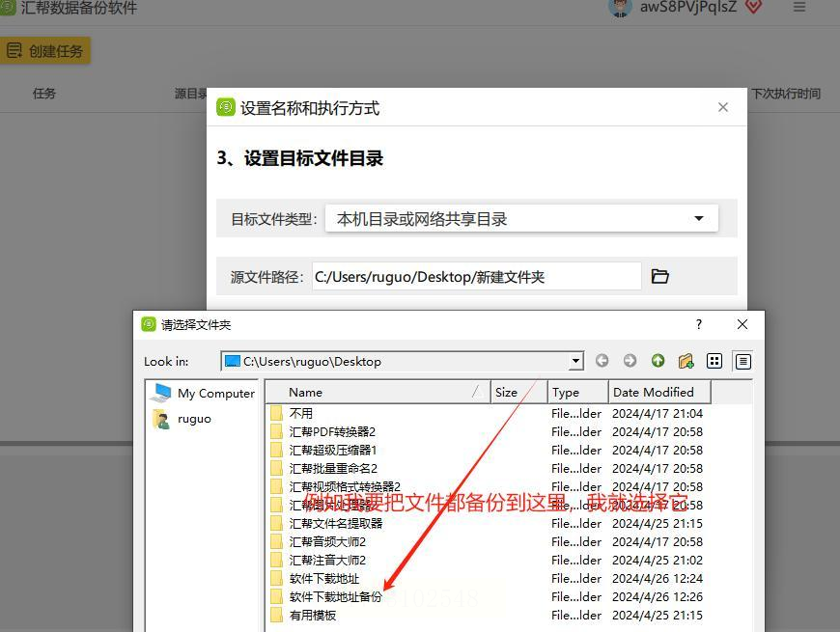Sort by the Date Modified column header
This screenshot has height=632, width=840.
659,393
